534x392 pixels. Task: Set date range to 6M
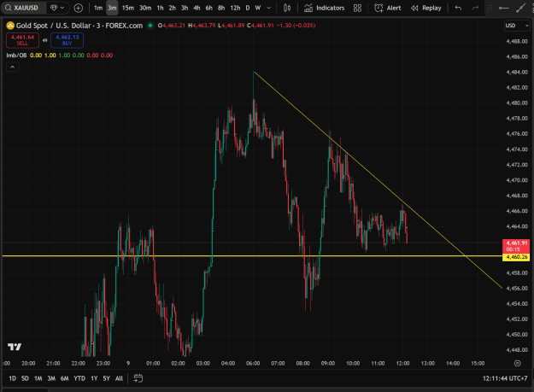65,378
